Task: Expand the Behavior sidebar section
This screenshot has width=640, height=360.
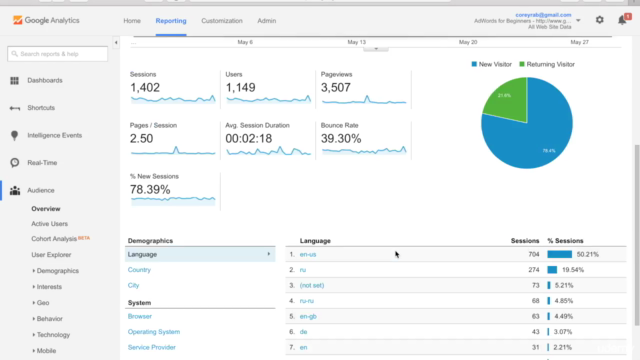Action: click(x=33, y=318)
